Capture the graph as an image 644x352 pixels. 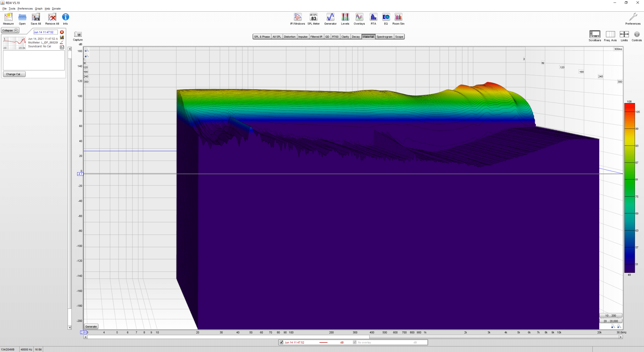coord(78,36)
